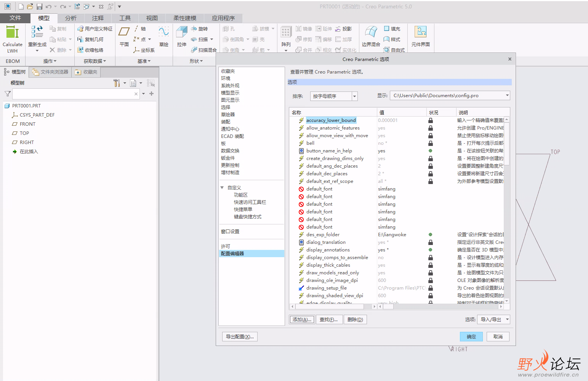Click the 自由式 freestyle tool
588x381 pixels.
point(394,50)
